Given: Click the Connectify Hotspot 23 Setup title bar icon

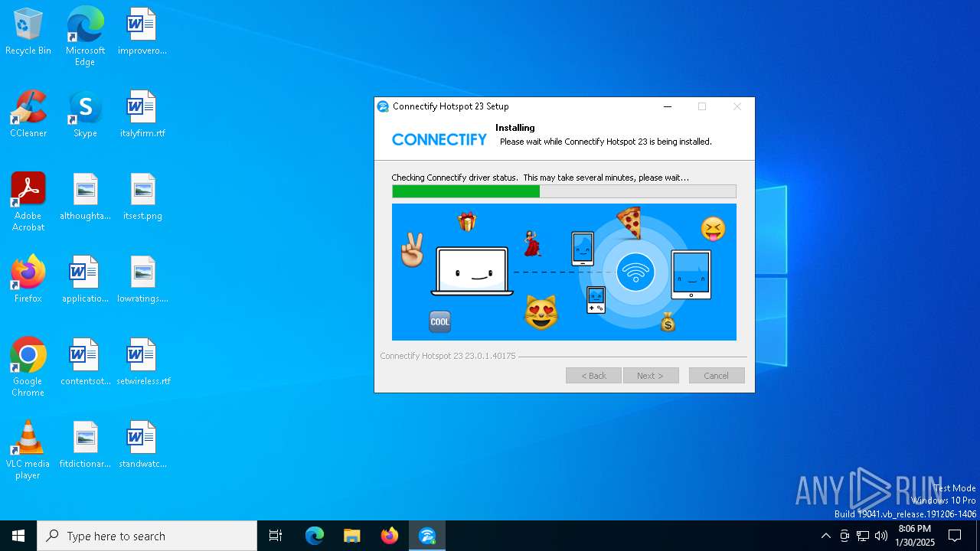Looking at the screenshot, I should [384, 106].
